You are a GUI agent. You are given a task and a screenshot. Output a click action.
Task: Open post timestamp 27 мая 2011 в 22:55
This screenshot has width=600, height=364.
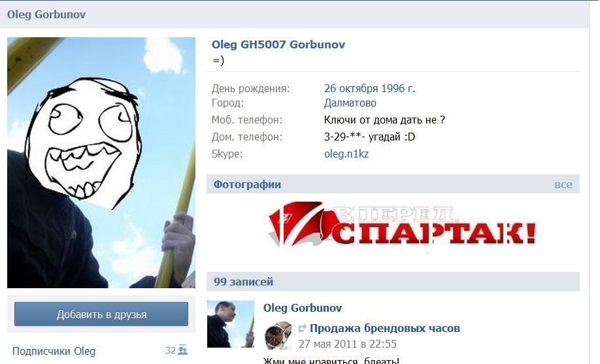[x=348, y=344]
